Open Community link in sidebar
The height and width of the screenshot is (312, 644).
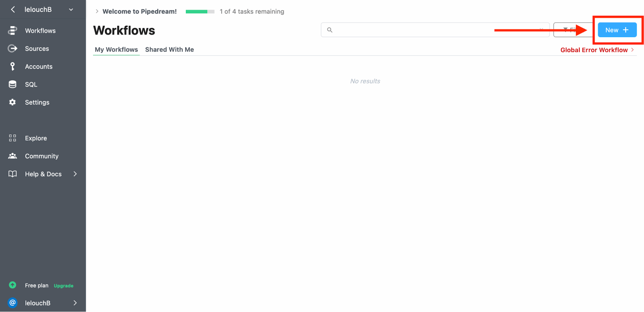pos(42,156)
